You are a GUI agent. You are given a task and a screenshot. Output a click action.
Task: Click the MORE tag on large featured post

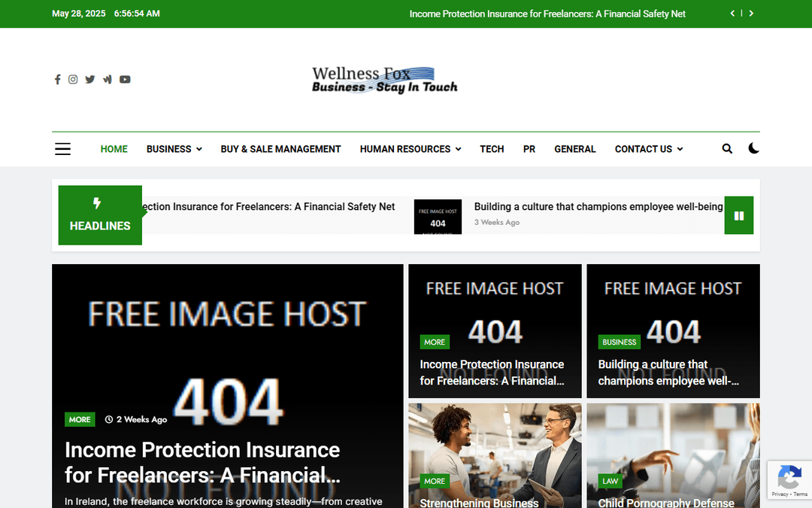coord(80,419)
